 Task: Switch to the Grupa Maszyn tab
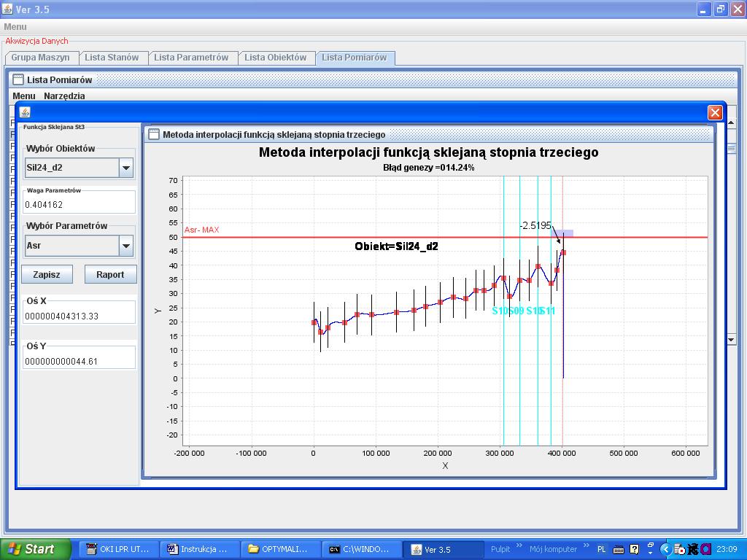pos(41,58)
